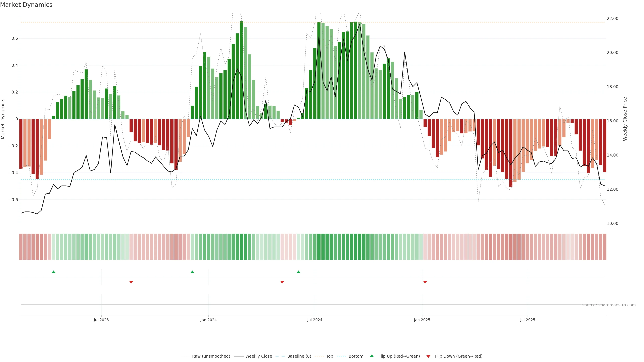
Task: Click the red Flip Down marker after Jul 2023
Action: click(131, 282)
